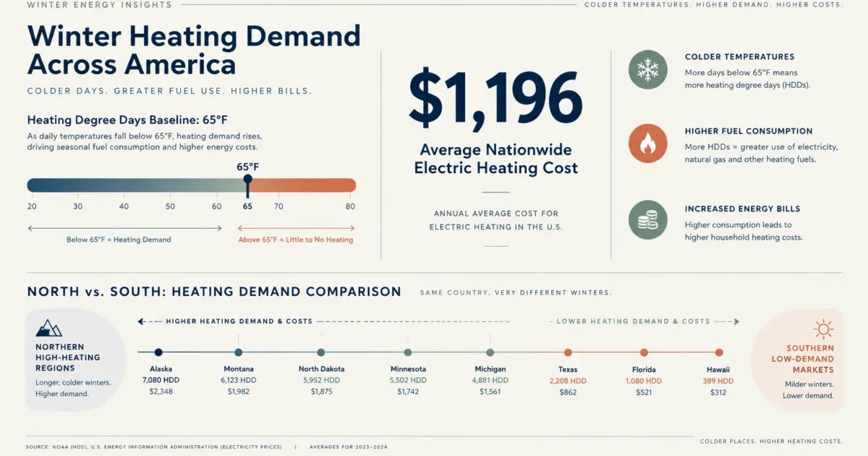This screenshot has height=456, width=868.
Task: Click the $312 cost for Hawaii
Action: pos(718,392)
